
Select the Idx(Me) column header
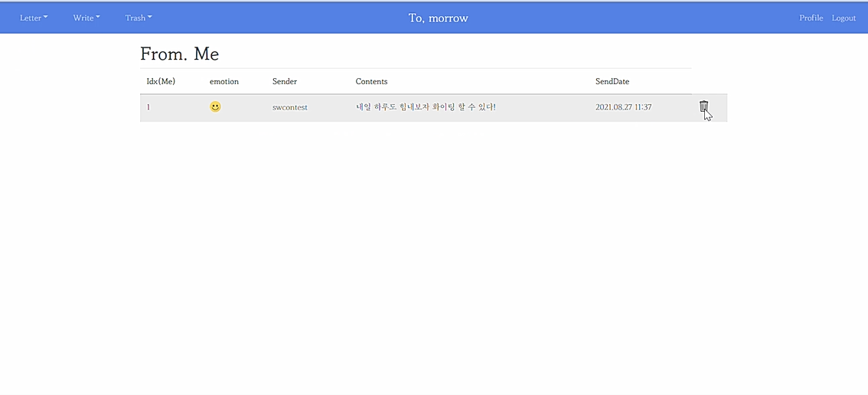[x=161, y=81]
